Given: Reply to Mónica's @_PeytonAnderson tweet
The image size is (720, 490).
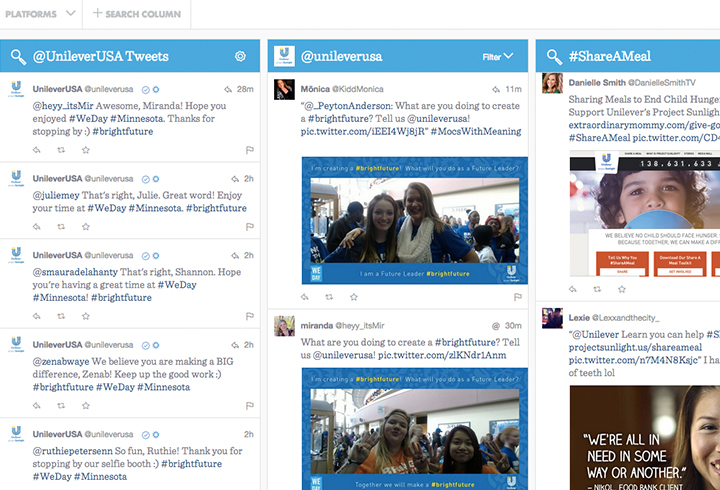Looking at the screenshot, I should pos(305,297).
